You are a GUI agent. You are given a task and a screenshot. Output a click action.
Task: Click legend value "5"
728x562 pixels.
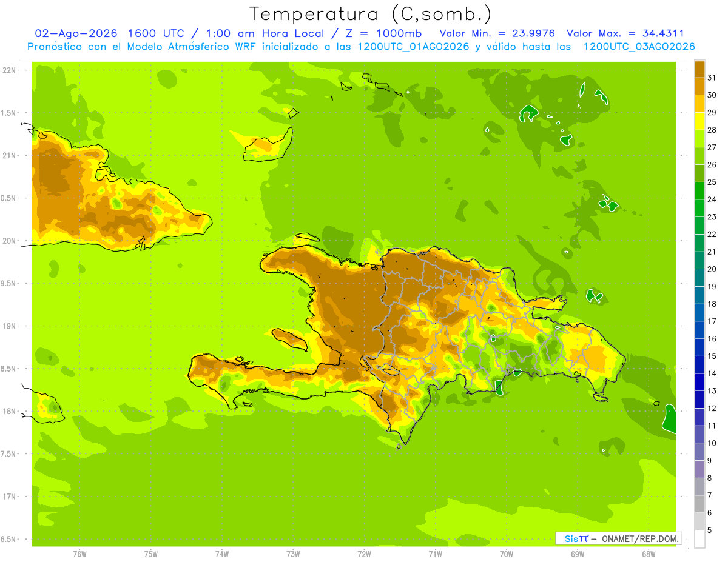point(710,530)
